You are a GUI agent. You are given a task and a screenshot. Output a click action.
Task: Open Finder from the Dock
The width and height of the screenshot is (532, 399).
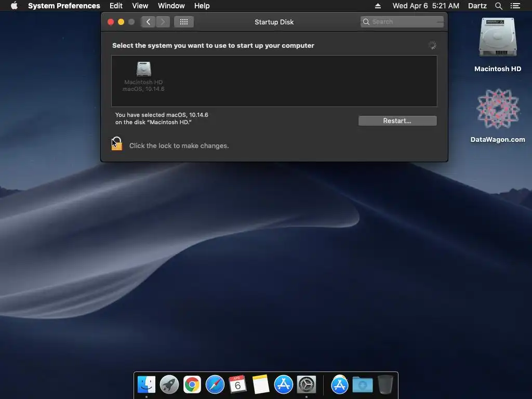coord(146,384)
